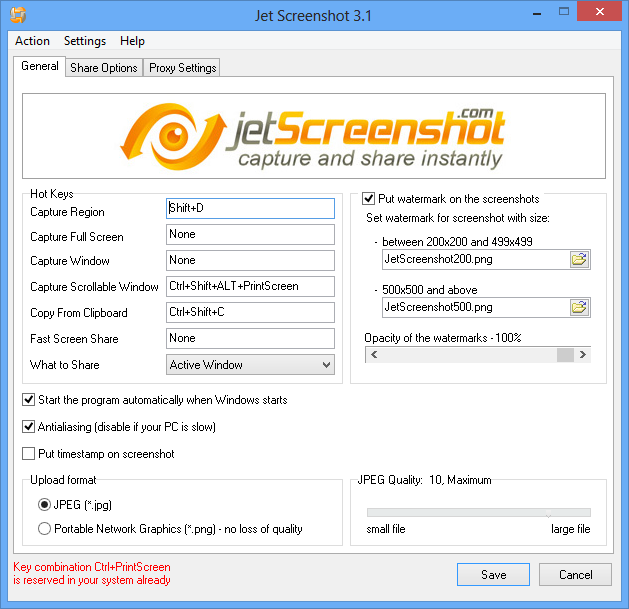
Task: Focus the Capture Full Screen hotkey field
Action: pyautogui.click(x=250, y=234)
